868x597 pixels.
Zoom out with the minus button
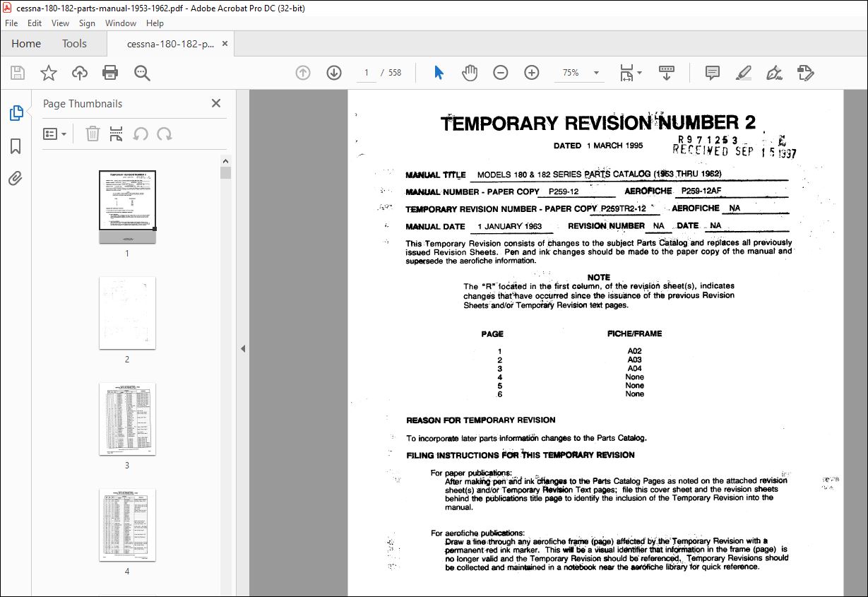[x=501, y=73]
